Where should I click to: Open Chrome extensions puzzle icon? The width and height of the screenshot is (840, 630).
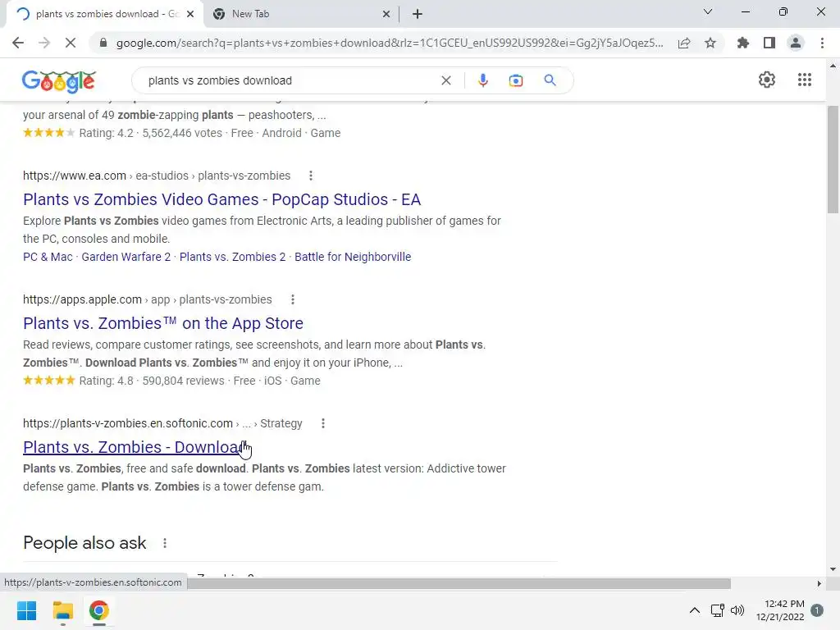pyautogui.click(x=743, y=43)
